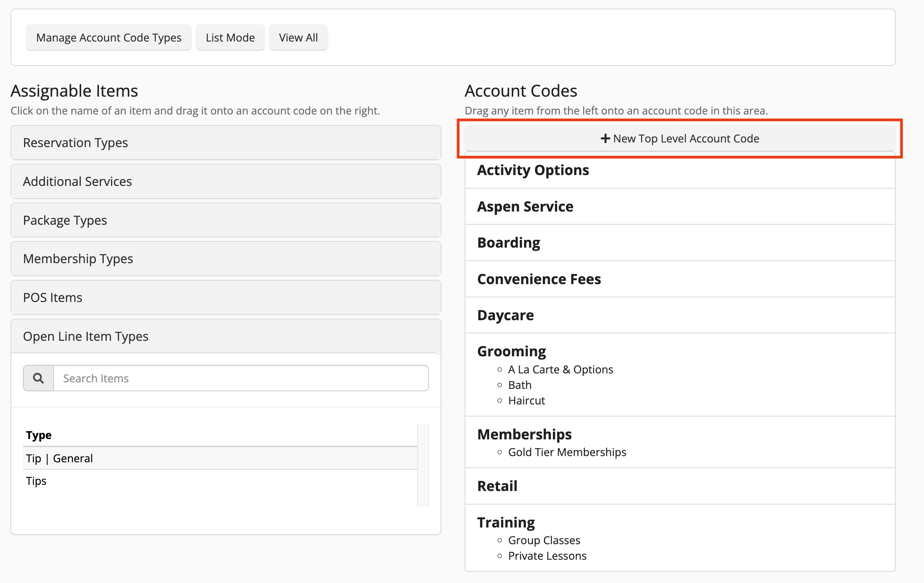The image size is (924, 583).
Task: Open the Activity Options account code
Action: coord(533,170)
